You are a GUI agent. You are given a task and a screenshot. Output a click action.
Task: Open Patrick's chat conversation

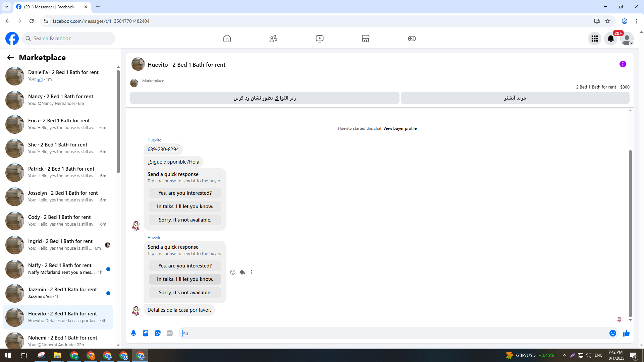point(58,173)
